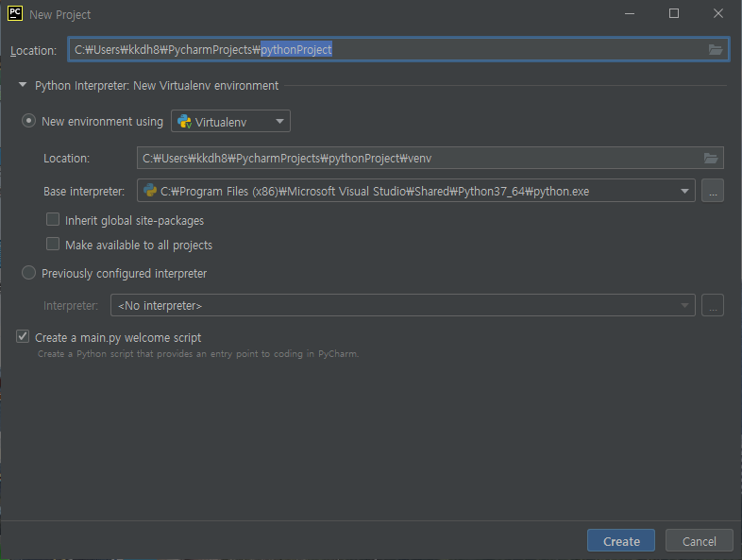Viewport: 742px width, 560px height.
Task: Uncheck Create a main.py welcome script
Action: pyautogui.click(x=23, y=336)
